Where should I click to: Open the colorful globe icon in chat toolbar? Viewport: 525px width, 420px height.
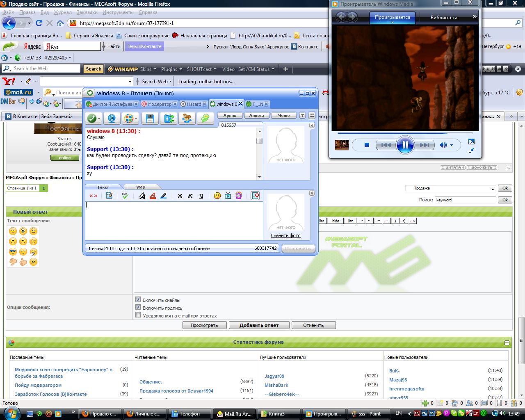point(130,119)
